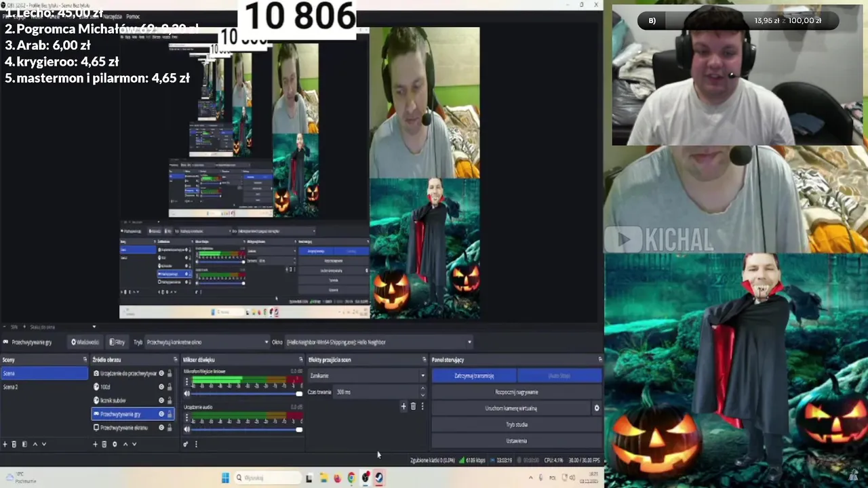Adjust Urządzenie audio volume slider

[x=246, y=430]
